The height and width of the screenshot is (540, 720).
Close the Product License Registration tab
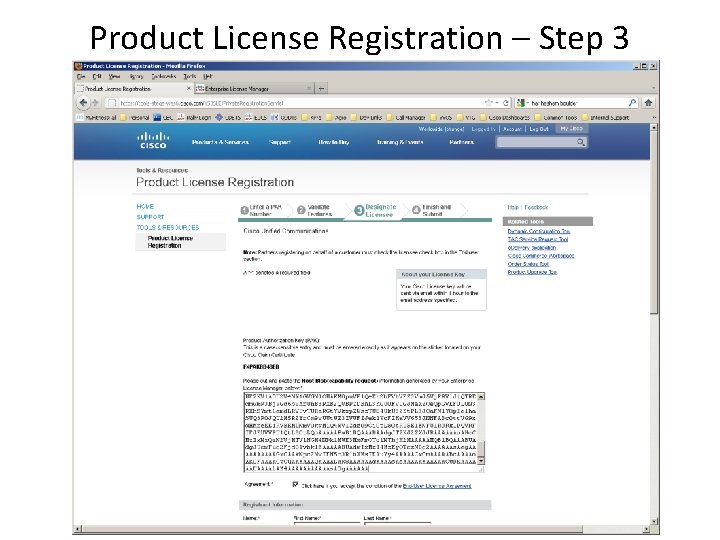click(x=189, y=88)
